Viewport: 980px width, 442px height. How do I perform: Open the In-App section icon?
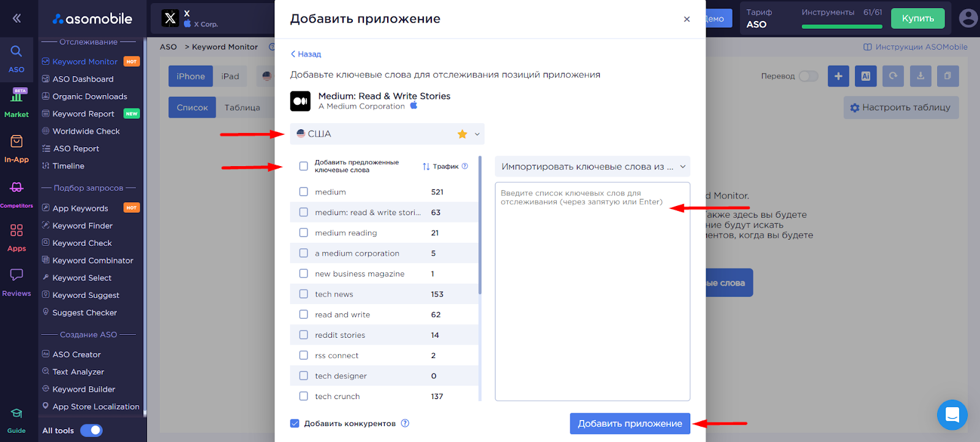[17, 148]
